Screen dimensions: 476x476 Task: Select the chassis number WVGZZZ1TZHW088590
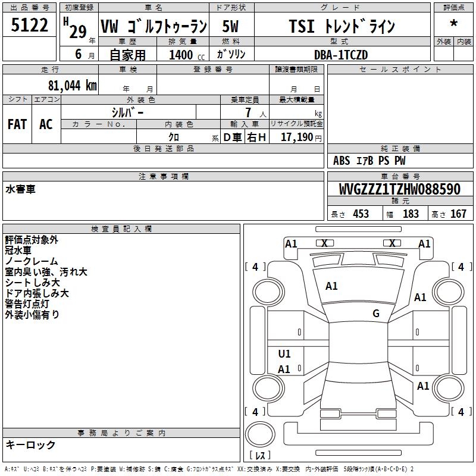[x=400, y=189]
